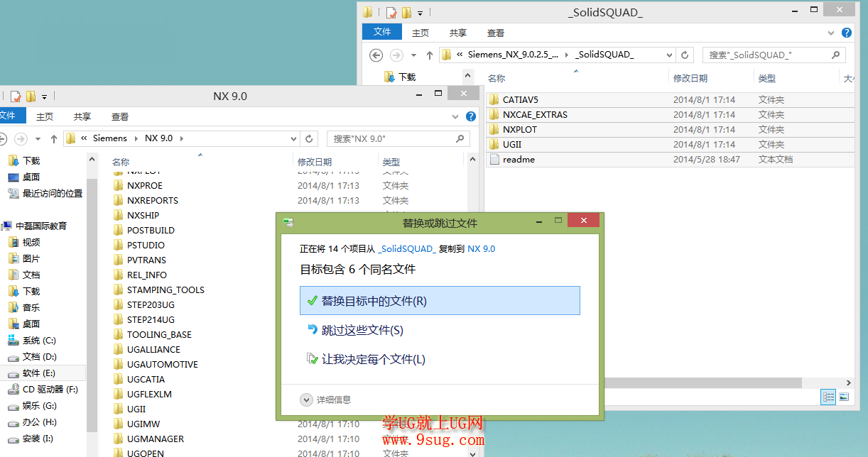Image resolution: width=868 pixels, height=457 pixels.
Task: Refresh the _SolidSQUAD_ window address bar
Action: coord(685,55)
